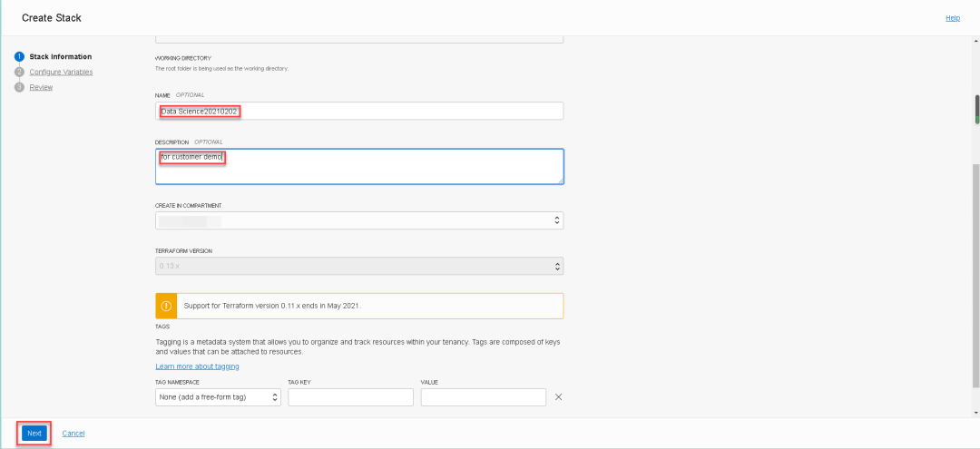
Task: Click the description box resize handle
Action: (x=560, y=181)
